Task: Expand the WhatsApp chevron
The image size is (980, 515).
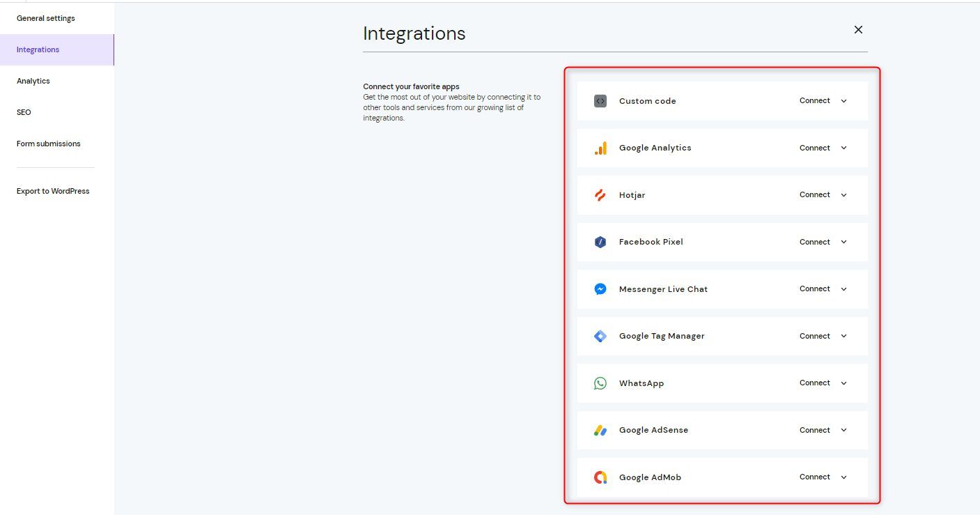Action: [x=843, y=383]
